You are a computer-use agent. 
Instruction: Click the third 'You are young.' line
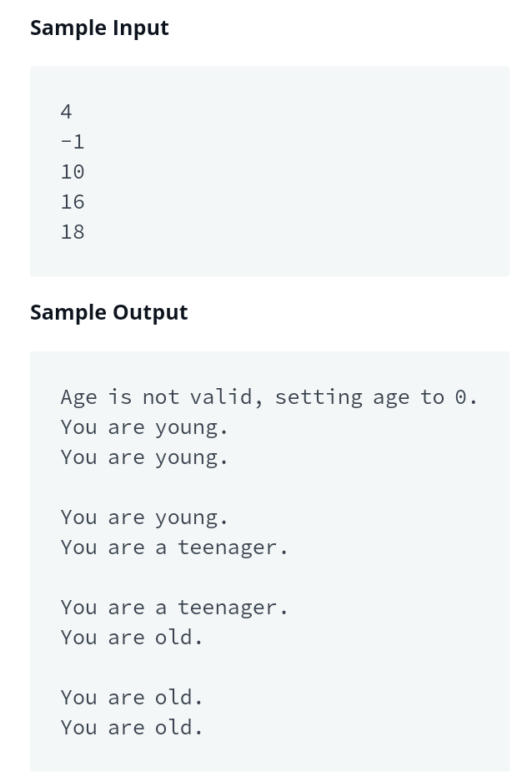coord(144,518)
